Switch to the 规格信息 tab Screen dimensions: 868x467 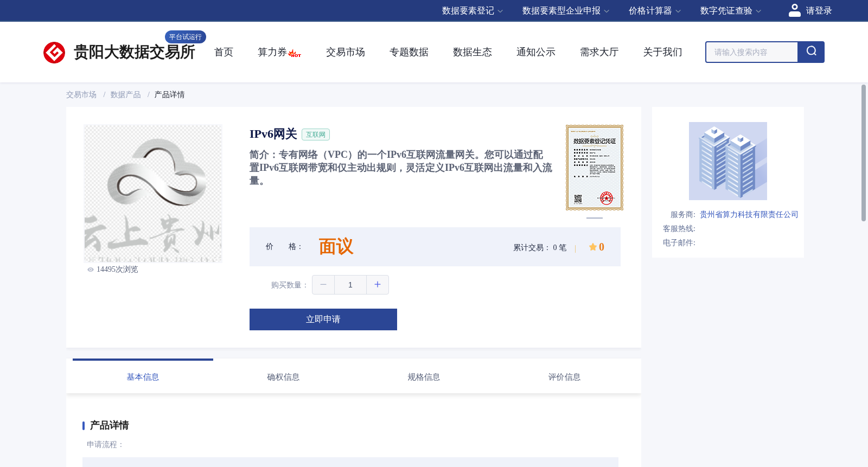point(424,376)
